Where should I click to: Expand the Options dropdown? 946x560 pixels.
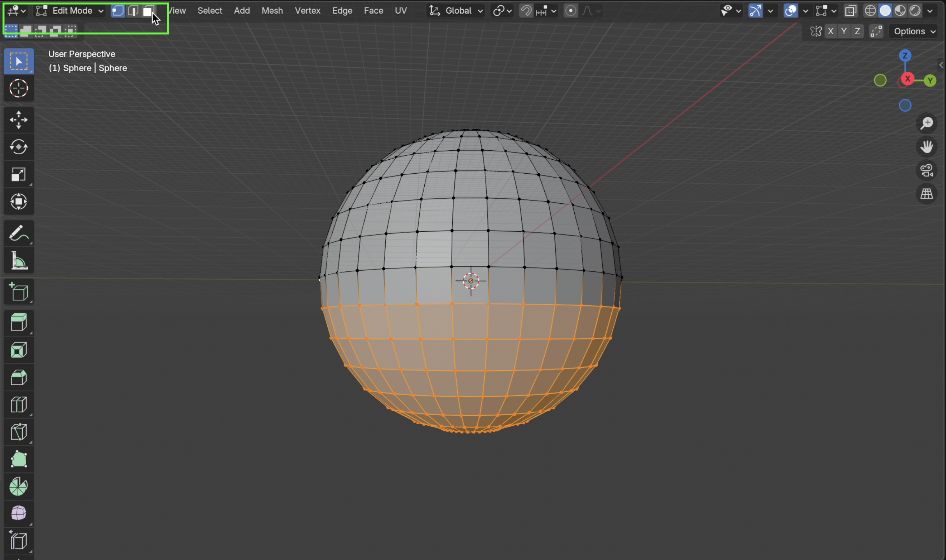click(914, 32)
